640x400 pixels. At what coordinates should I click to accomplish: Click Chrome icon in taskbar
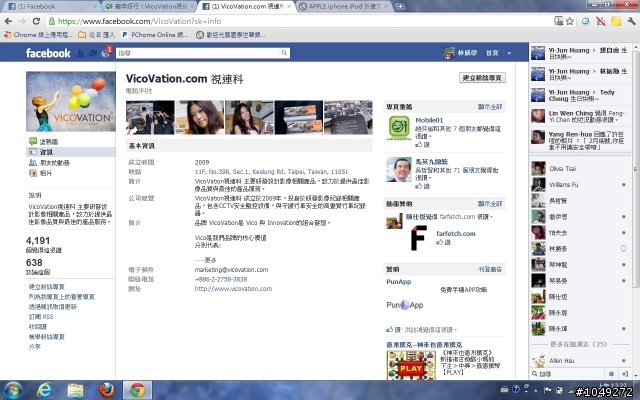(x=138, y=390)
